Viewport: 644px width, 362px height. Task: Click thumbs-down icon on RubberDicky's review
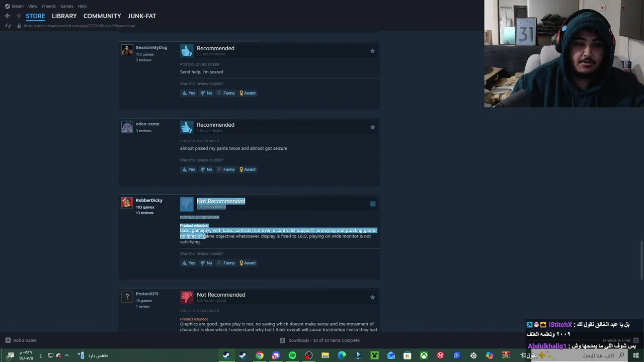point(187,204)
